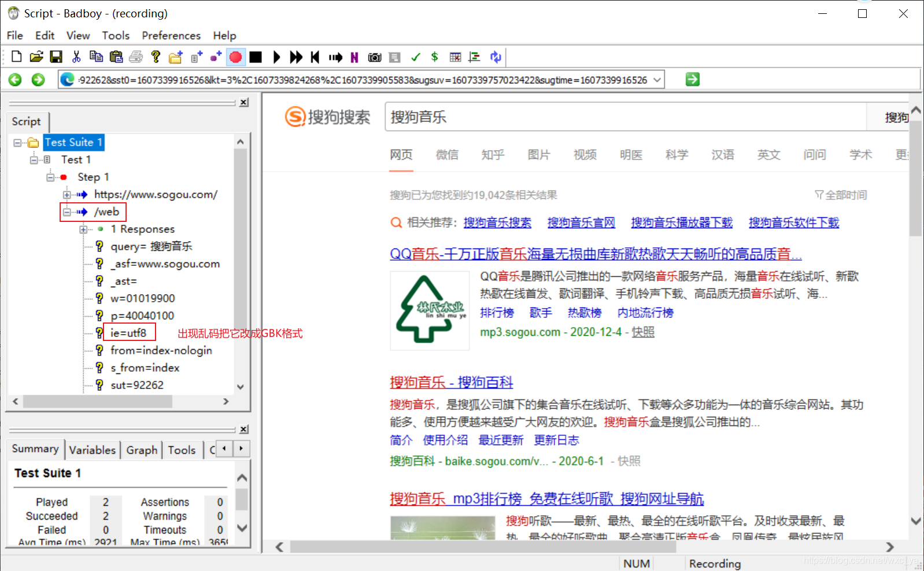Click the green and red list toolbar icon
Image resolution: width=924 pixels, height=571 pixels.
[475, 57]
